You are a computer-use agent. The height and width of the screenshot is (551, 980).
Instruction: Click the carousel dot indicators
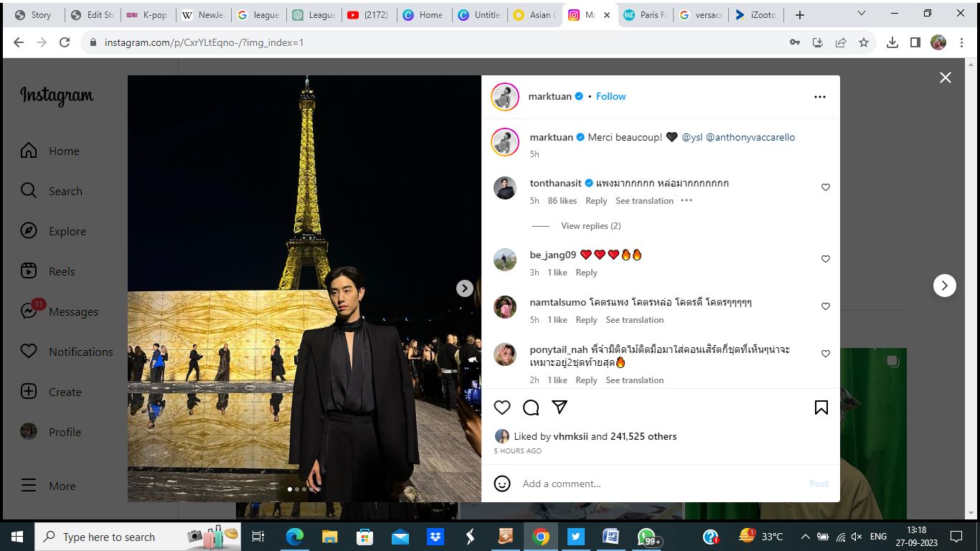[x=303, y=489]
